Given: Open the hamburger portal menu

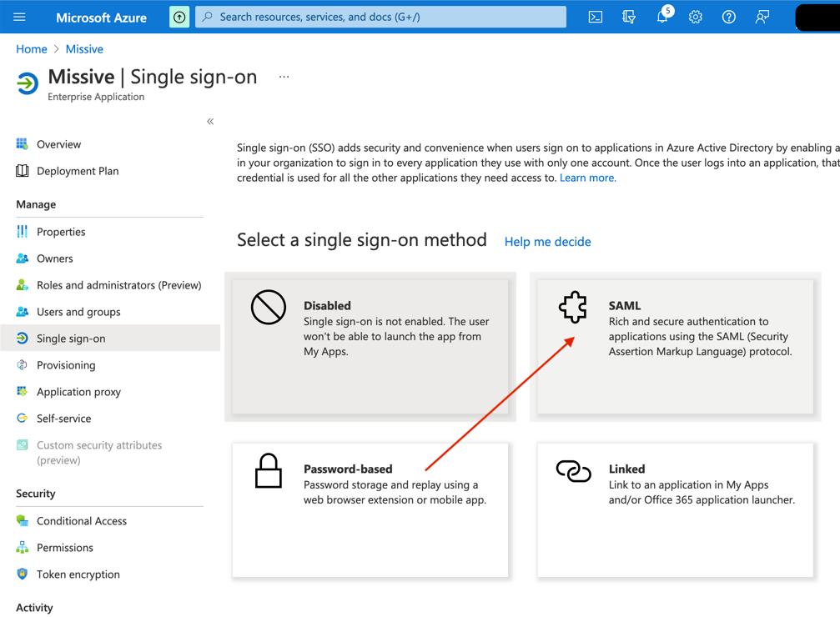Looking at the screenshot, I should point(20,17).
